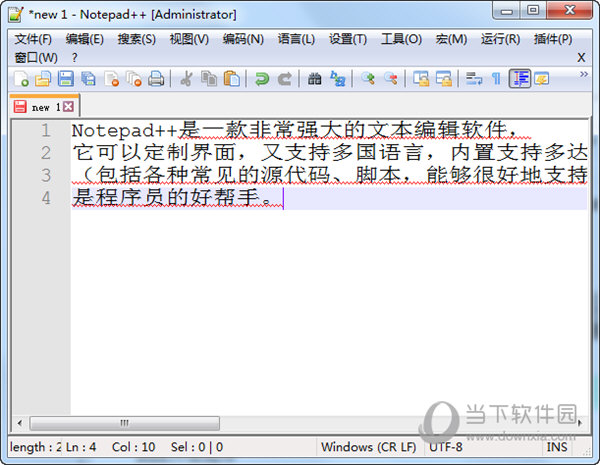Screen dimensions: 600x465
Task: Click the Notepad++ title bar app icon
Action: coord(16,14)
